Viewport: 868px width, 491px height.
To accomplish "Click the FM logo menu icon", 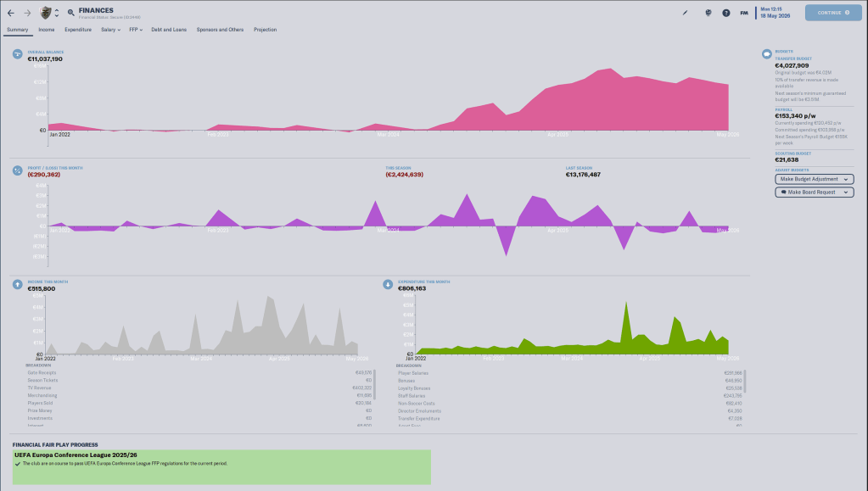I will tap(744, 13).
